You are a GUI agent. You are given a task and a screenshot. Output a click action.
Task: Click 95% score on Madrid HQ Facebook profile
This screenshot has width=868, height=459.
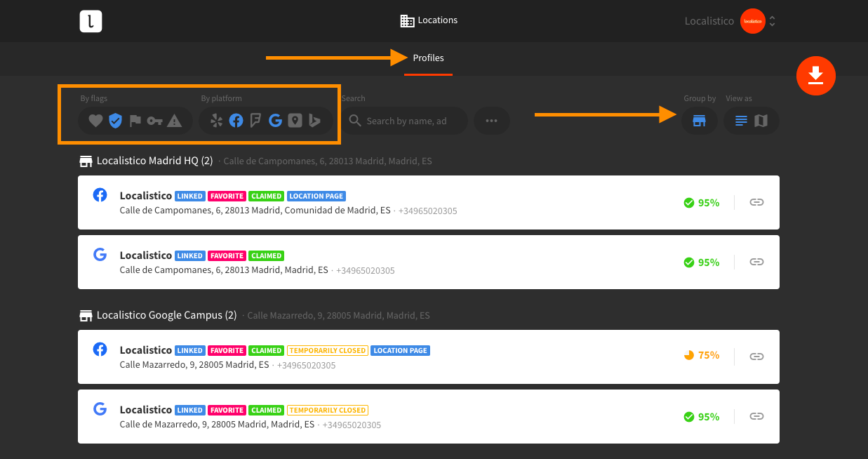tap(702, 203)
